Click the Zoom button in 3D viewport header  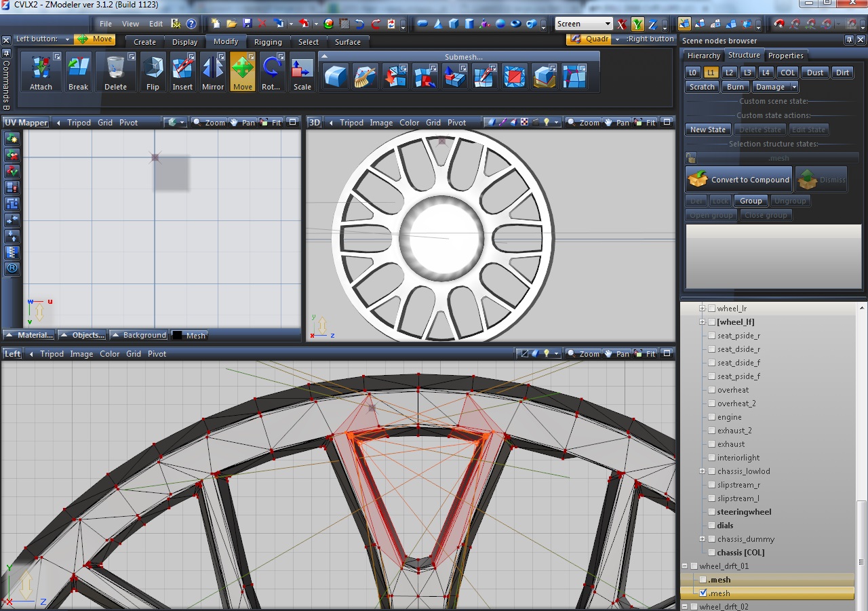[x=583, y=123]
